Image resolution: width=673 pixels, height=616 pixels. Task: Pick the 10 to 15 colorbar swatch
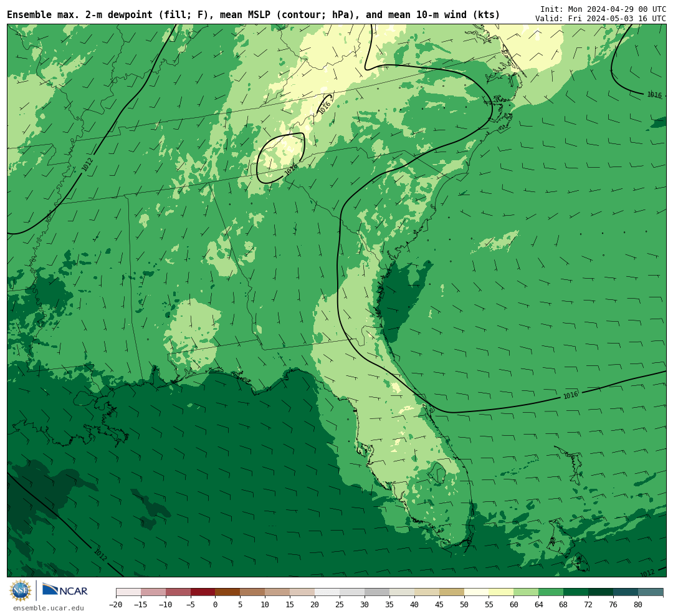coord(278,592)
